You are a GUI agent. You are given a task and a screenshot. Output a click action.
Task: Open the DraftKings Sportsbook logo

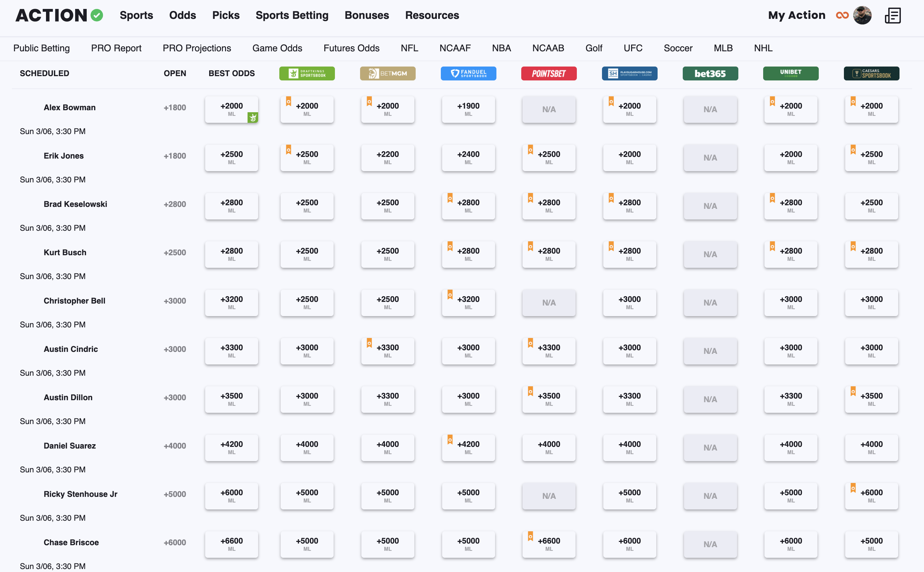pyautogui.click(x=307, y=73)
